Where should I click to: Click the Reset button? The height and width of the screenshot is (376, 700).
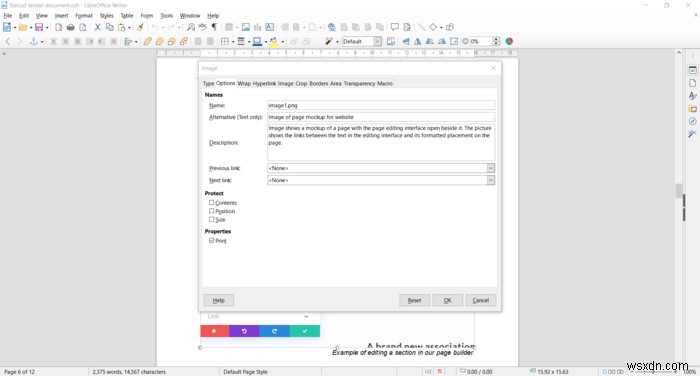[x=414, y=301]
